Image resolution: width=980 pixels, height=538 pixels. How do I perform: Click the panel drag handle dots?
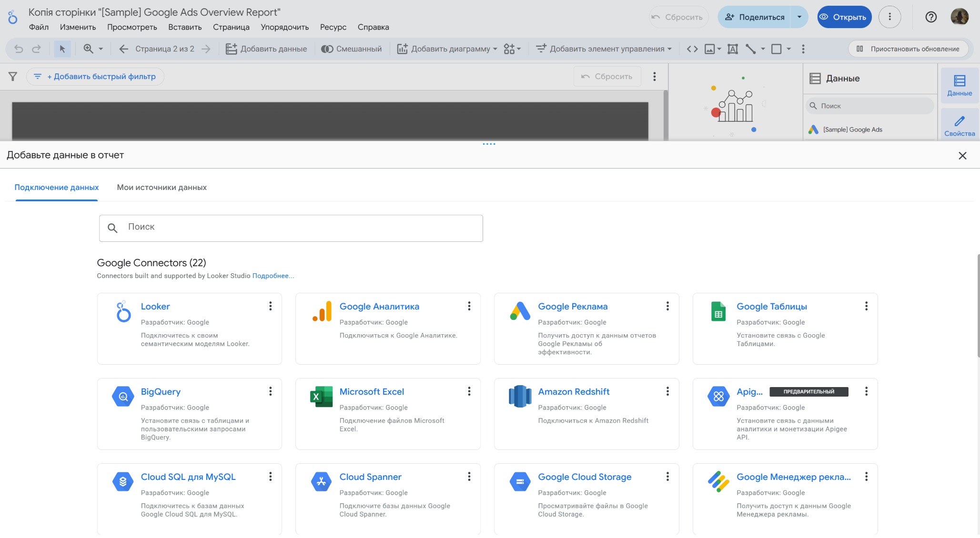pos(489,144)
